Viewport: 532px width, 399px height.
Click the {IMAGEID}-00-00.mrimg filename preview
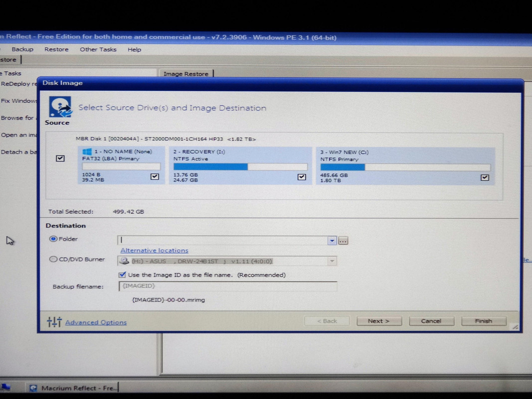coord(169,300)
